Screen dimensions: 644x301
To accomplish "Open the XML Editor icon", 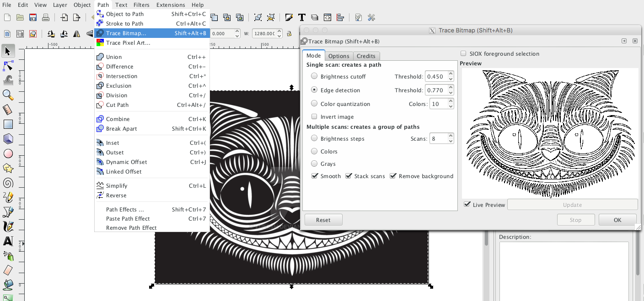I will pyautogui.click(x=327, y=17).
